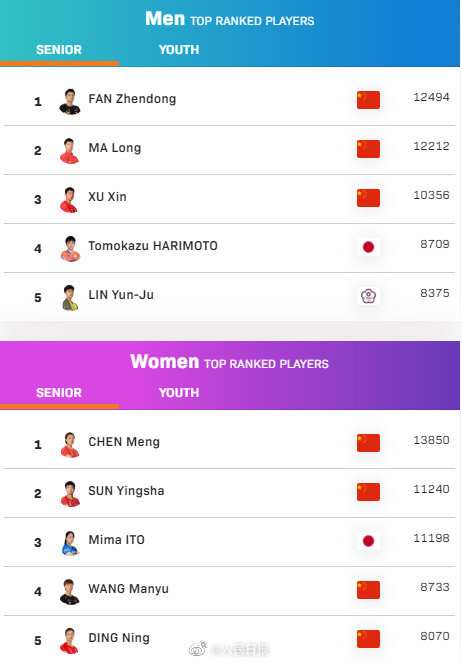Select the Women SENIOR tab
This screenshot has width=461, height=664.
(59, 393)
